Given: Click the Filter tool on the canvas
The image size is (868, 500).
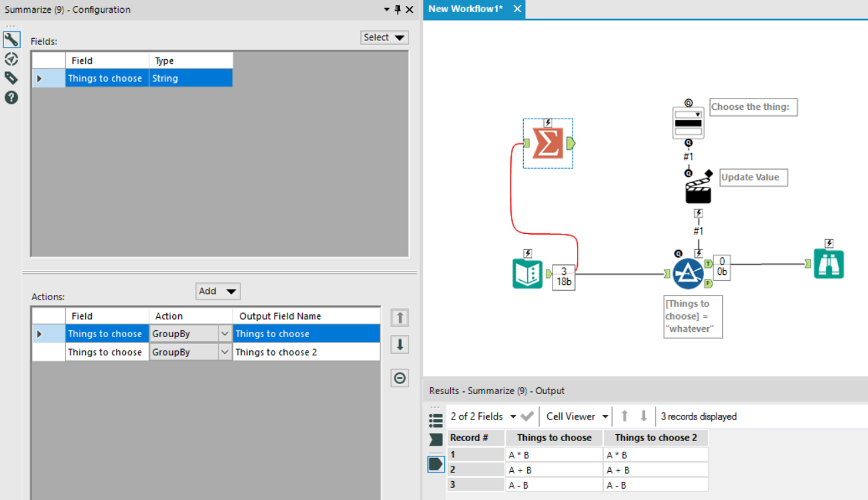Looking at the screenshot, I should 687,273.
